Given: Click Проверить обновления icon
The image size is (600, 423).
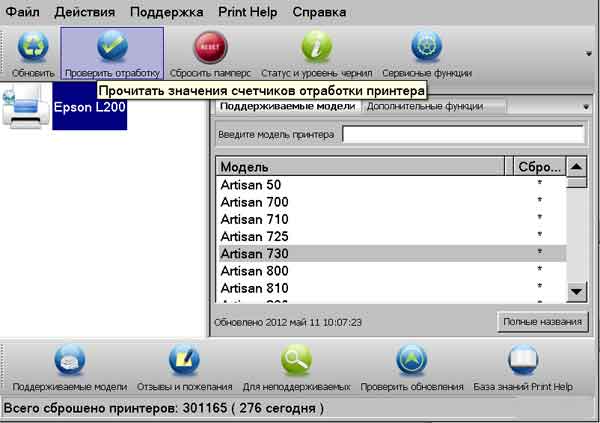Looking at the screenshot, I should pos(412,362).
